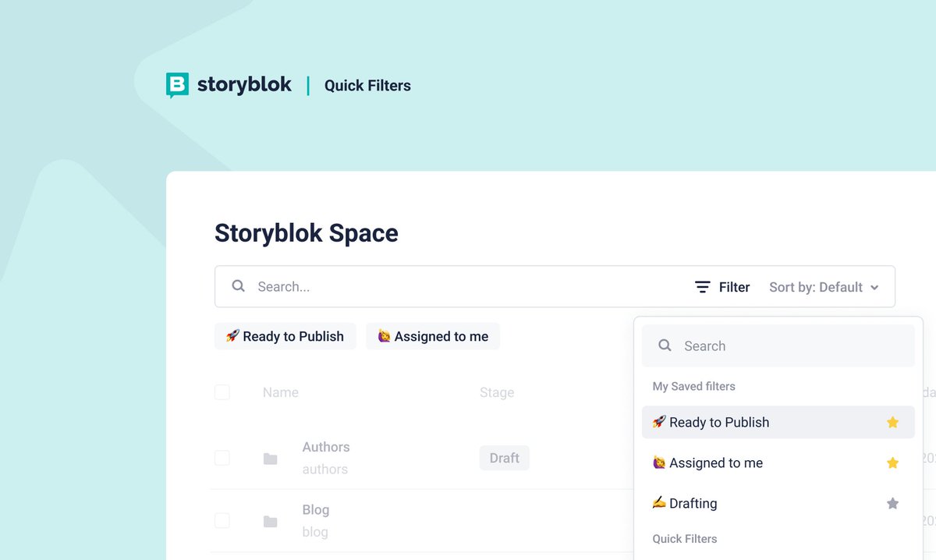Select Assigned to me in saved filters list
This screenshot has width=936, height=560.
point(778,463)
